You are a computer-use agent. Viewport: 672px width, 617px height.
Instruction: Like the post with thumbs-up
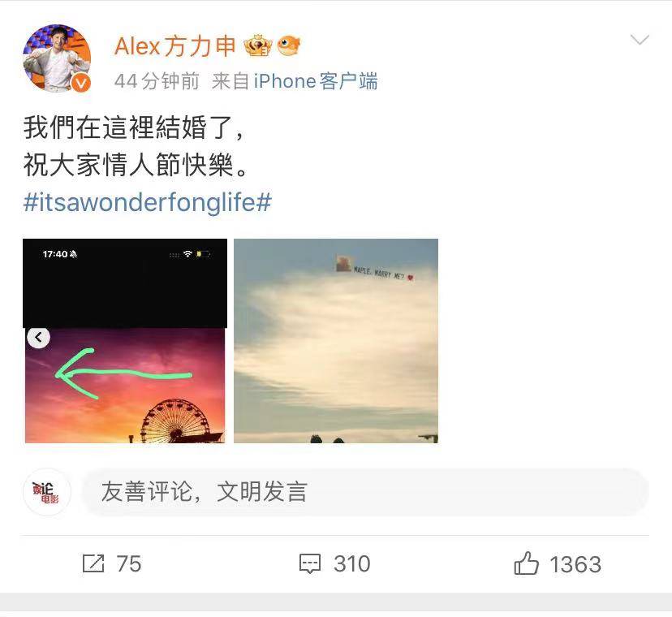[526, 563]
